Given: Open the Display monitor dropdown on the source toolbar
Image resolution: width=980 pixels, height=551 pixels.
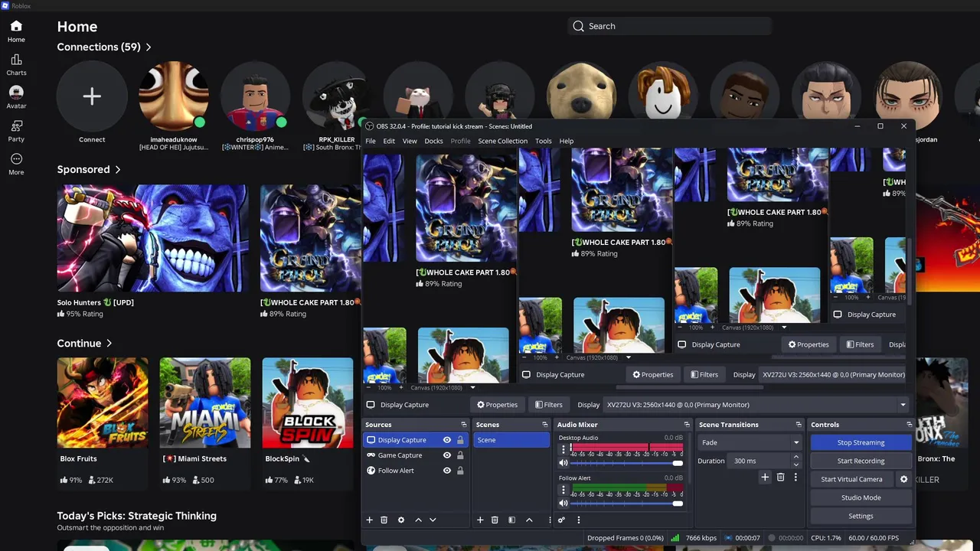Looking at the screenshot, I should pos(756,405).
